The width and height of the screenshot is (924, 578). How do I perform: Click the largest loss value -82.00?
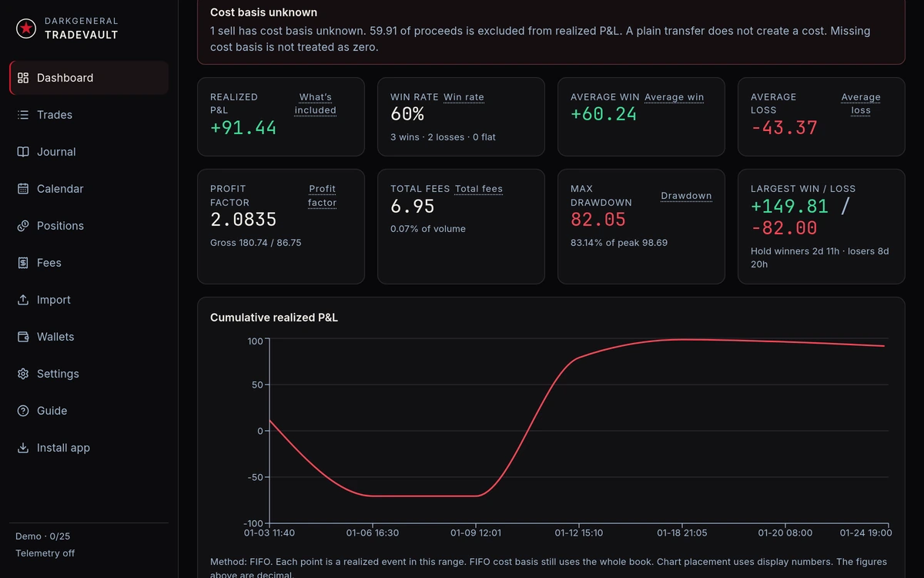pos(784,228)
